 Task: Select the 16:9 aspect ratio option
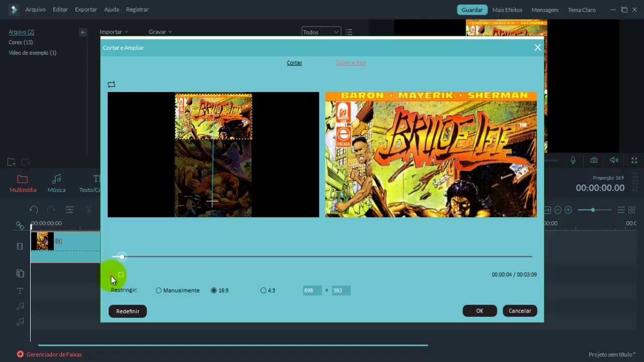coord(220,290)
